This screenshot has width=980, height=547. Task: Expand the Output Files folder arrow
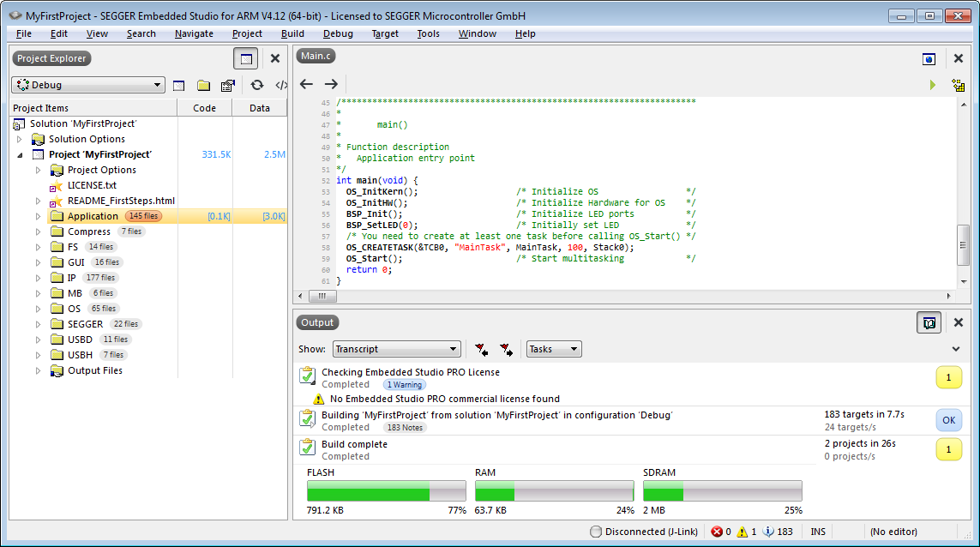point(38,370)
